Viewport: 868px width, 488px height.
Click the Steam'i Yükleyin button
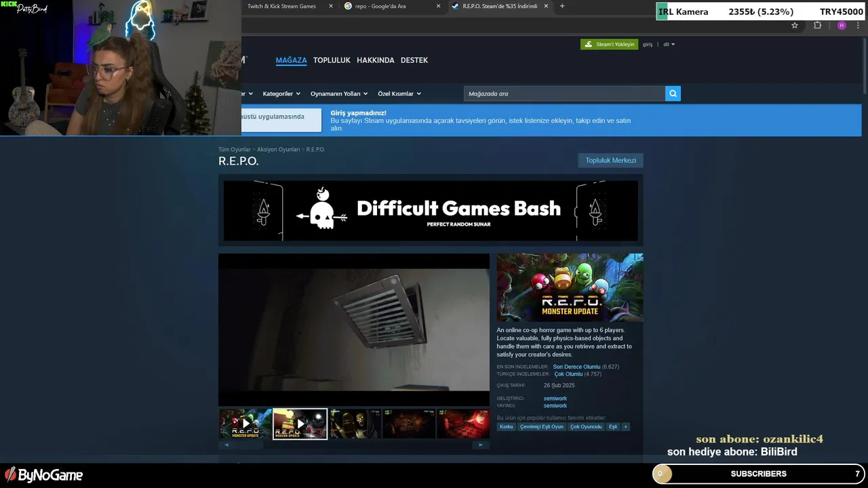coord(609,44)
